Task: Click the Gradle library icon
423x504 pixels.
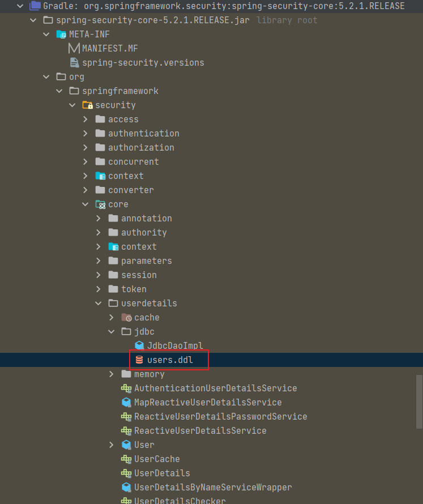Action: click(35, 6)
